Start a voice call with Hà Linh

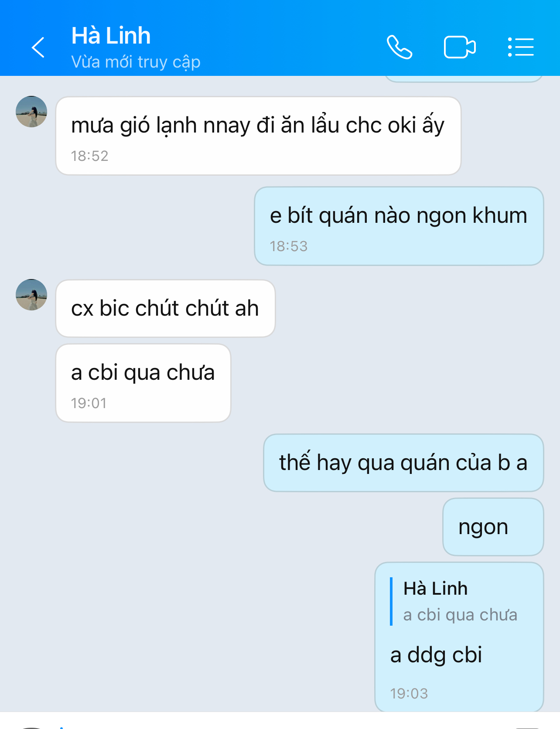400,47
